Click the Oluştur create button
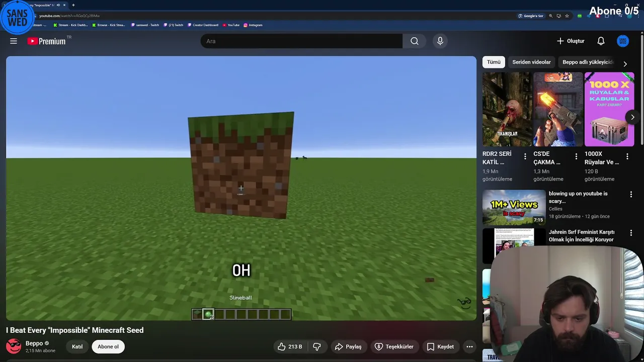This screenshot has width=644, height=362. click(x=571, y=41)
